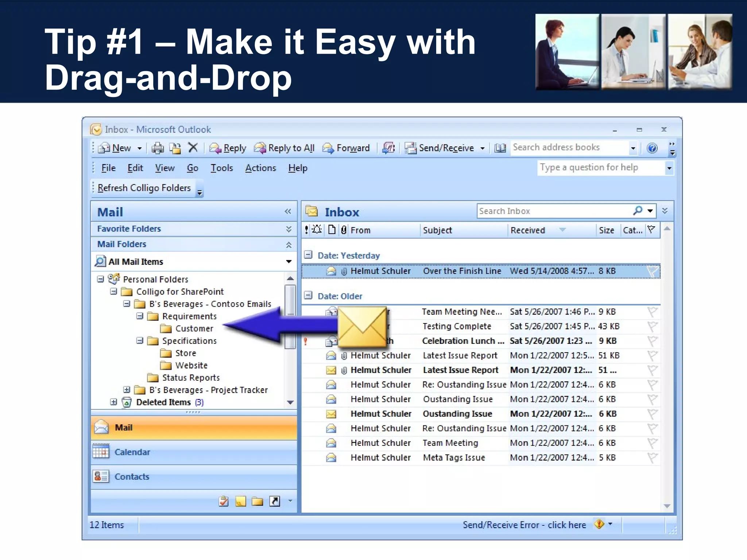Click the Delete X icon
Image resolution: width=747 pixels, height=560 pixels.
193,148
